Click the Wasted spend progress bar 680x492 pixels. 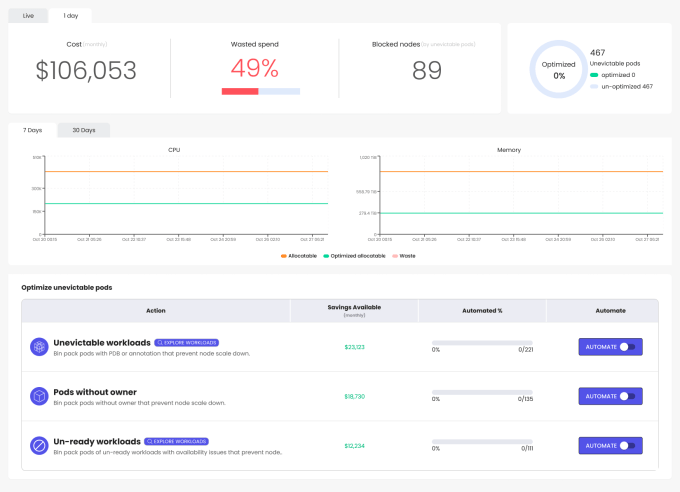260,91
